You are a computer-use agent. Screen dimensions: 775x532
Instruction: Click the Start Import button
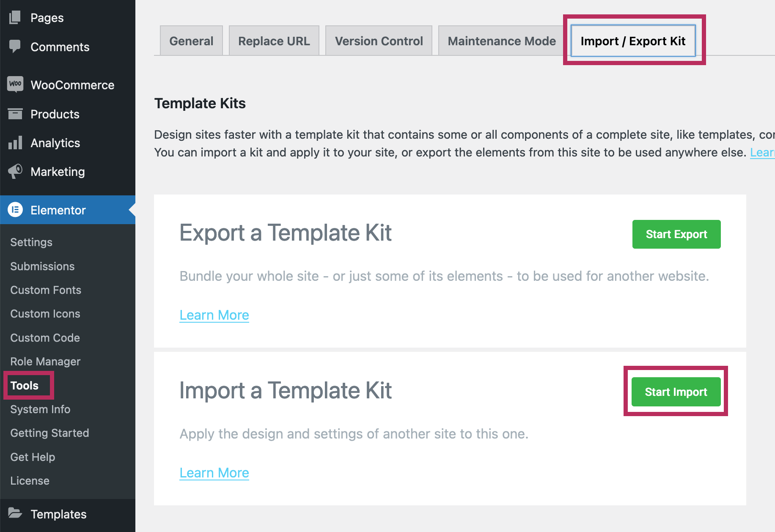click(x=676, y=392)
